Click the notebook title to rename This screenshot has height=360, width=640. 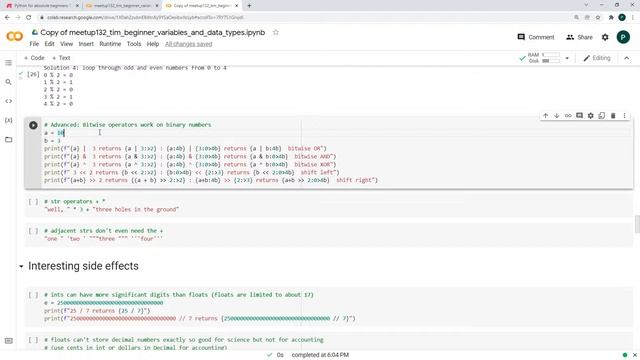[153, 32]
